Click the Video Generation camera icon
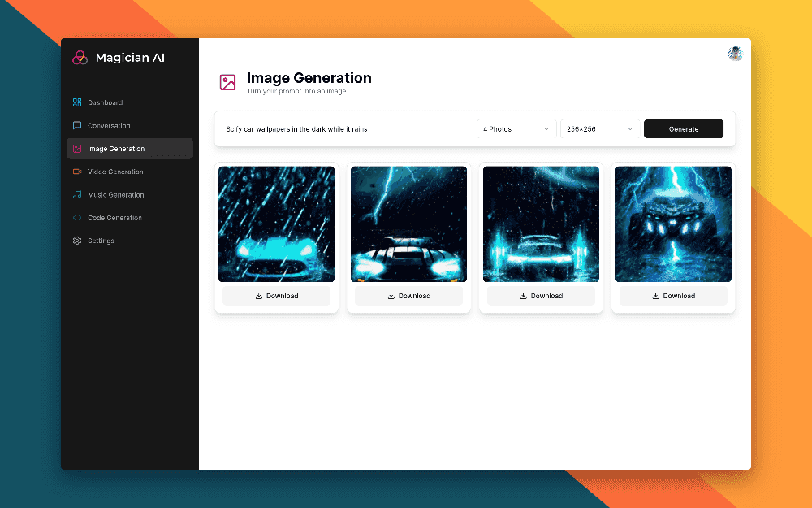Viewport: 812px width, 508px height. (77, 172)
